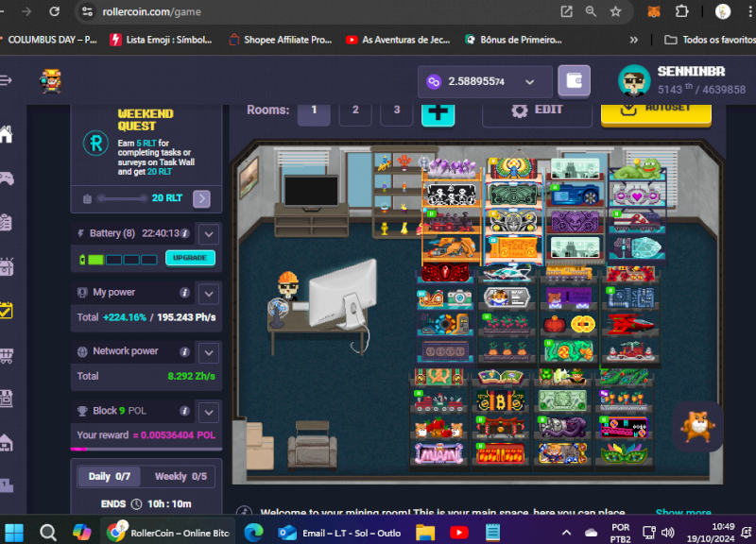Open the Lista Emoji bookmark
Viewport: 756px width, 544px height.
click(x=161, y=40)
